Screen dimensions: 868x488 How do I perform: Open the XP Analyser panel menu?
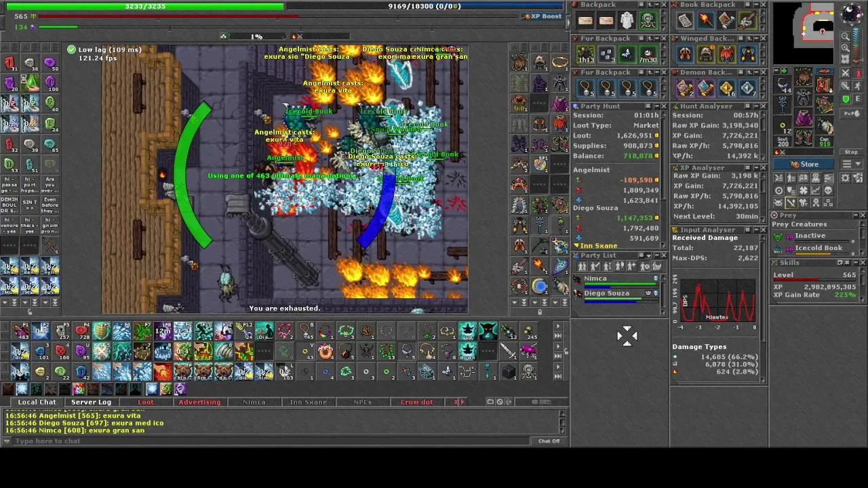pos(747,167)
